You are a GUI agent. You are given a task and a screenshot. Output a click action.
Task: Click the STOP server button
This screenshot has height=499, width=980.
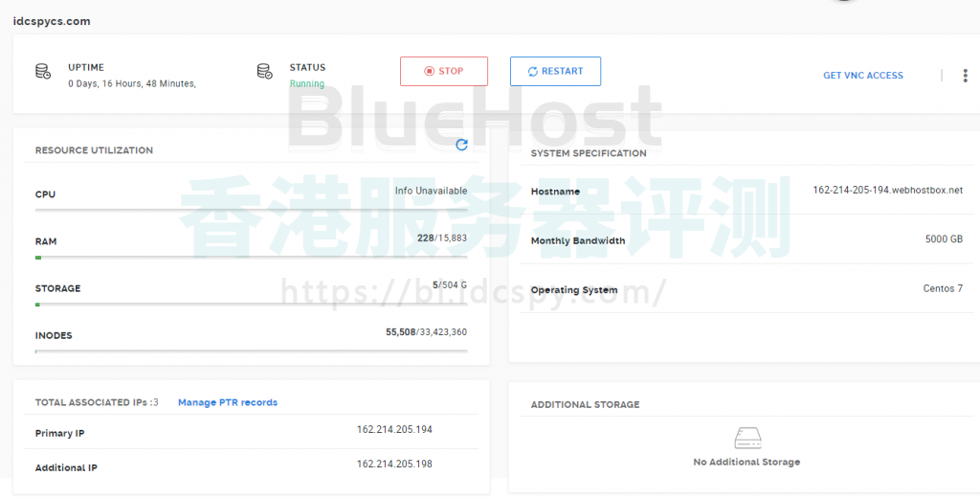(x=444, y=71)
